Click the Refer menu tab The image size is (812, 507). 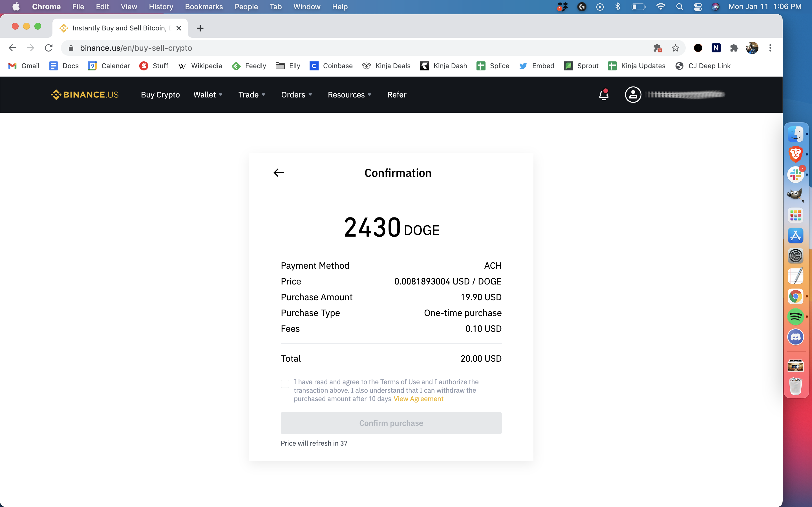coord(397,95)
